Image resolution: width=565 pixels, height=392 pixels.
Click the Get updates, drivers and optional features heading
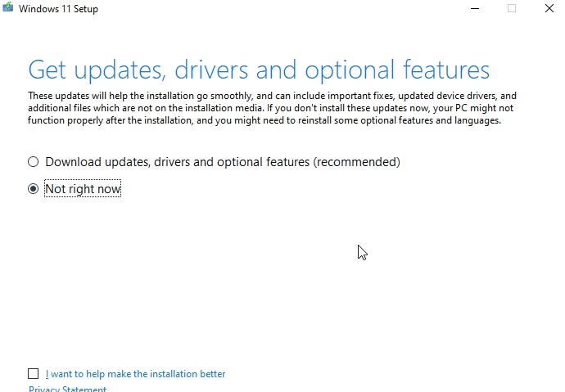(x=259, y=70)
